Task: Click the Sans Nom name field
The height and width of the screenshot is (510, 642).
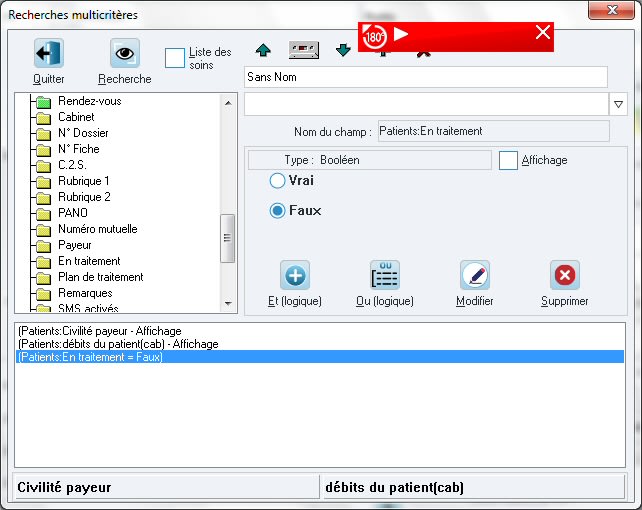Action: click(425, 77)
